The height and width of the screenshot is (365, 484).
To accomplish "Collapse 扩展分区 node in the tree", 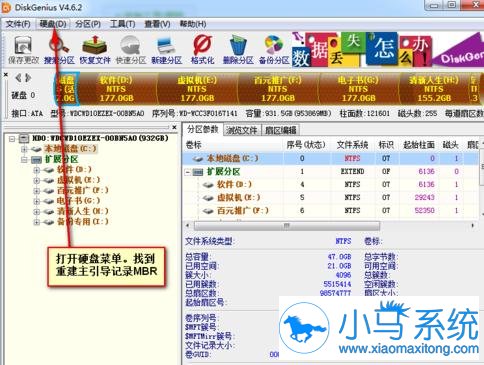I will pyautogui.click(x=24, y=159).
